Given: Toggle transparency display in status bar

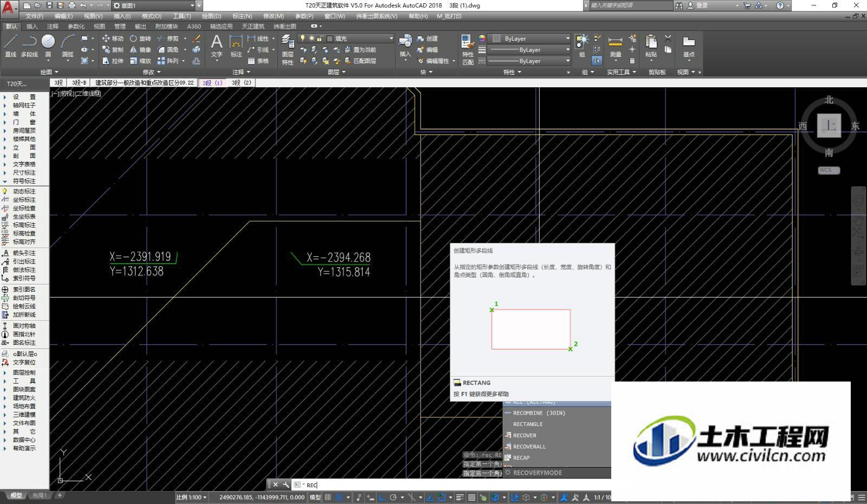Looking at the screenshot, I should coord(472,497).
